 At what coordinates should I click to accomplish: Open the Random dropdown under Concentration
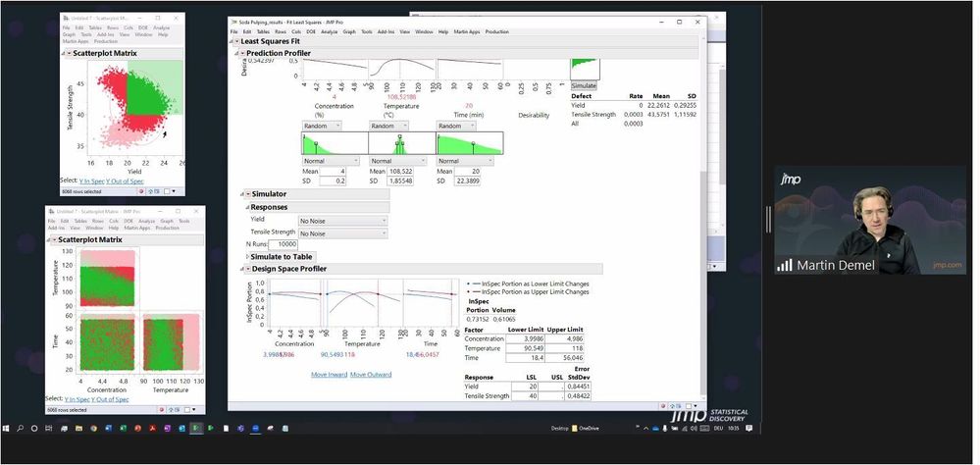321,126
